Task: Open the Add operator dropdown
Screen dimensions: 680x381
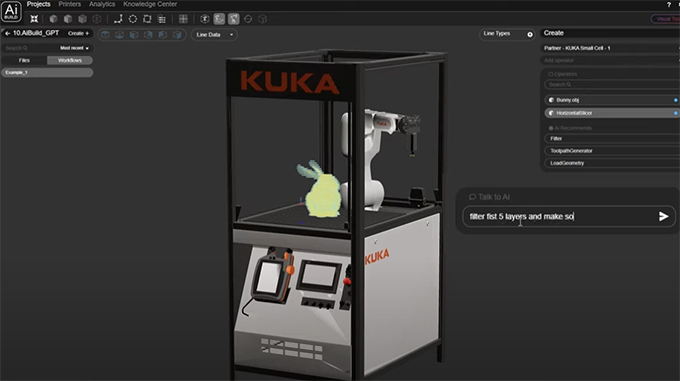Action: point(610,60)
